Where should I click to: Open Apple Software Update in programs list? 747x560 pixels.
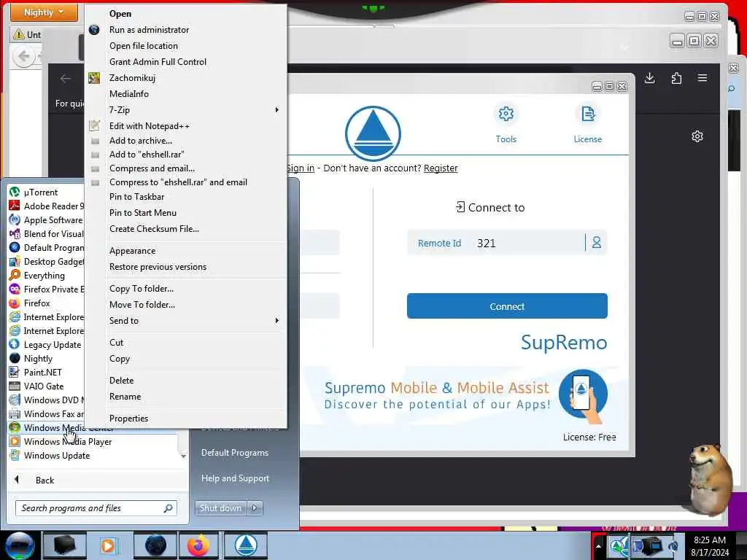[46, 220]
